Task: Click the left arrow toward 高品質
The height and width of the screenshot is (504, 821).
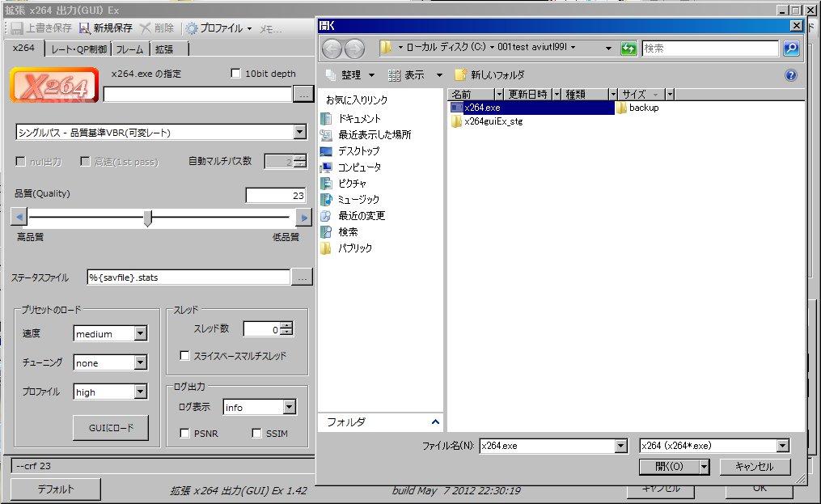Action: [x=19, y=217]
